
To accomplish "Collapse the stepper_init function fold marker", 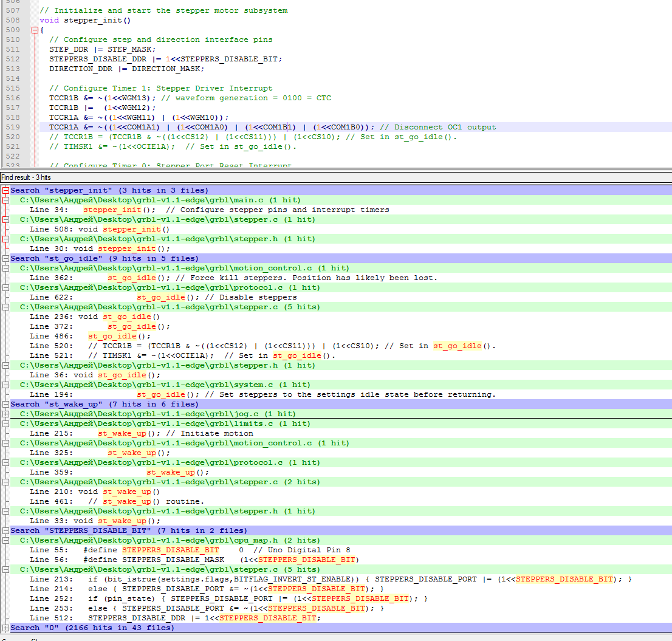I will (x=35, y=30).
